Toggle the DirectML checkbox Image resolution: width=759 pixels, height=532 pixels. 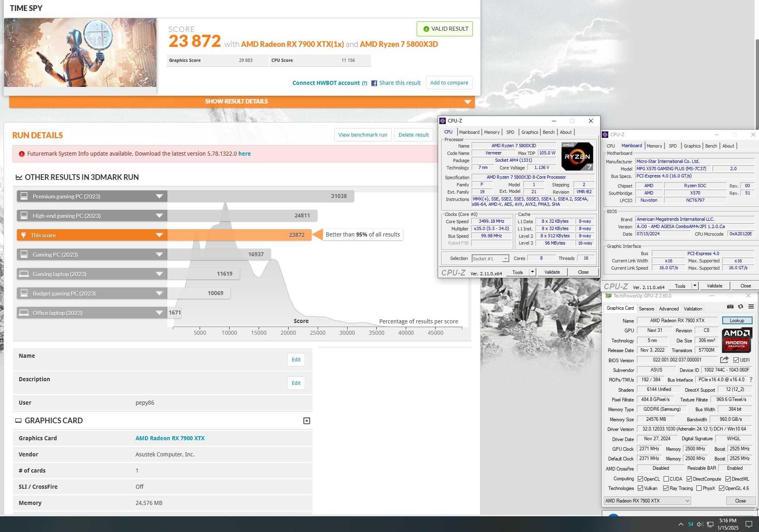(x=728, y=479)
